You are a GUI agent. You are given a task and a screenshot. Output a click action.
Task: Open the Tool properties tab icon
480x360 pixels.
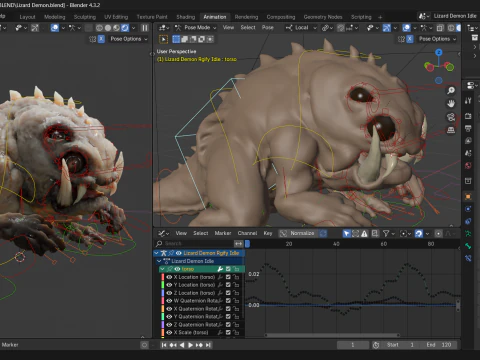(468, 101)
